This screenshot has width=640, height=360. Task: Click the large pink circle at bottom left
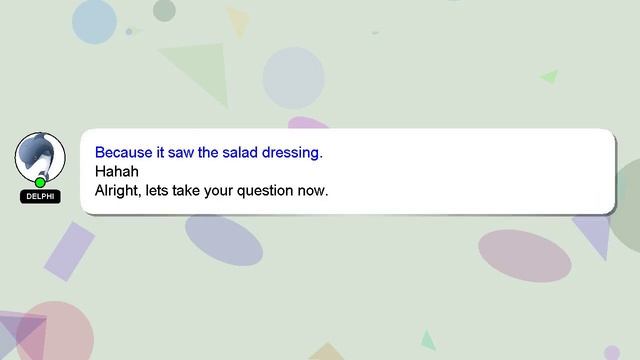point(55,331)
